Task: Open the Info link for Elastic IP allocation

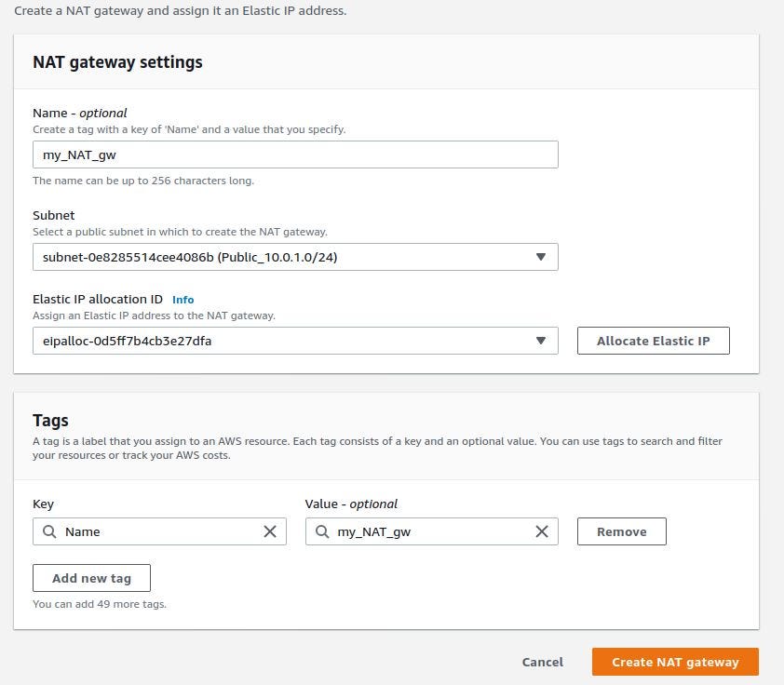Action: (183, 300)
